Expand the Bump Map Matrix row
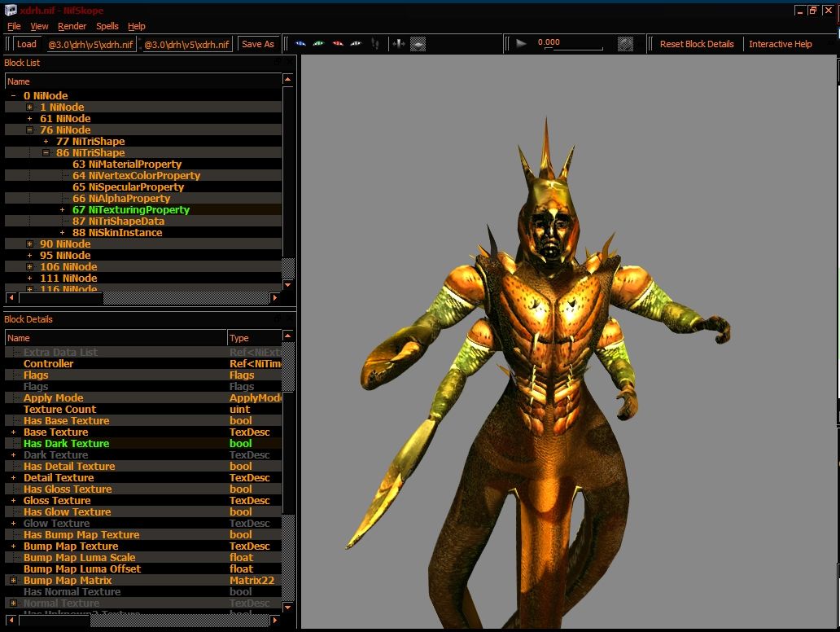This screenshot has width=840, height=632. (x=13, y=581)
